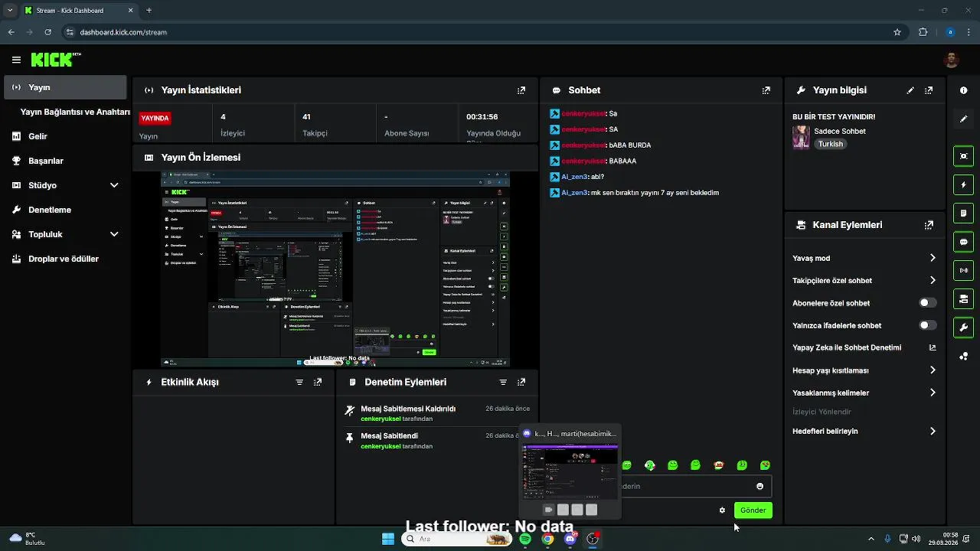The height and width of the screenshot is (551, 980).
Task: Open Yavaş mod options
Action: pyautogui.click(x=864, y=258)
